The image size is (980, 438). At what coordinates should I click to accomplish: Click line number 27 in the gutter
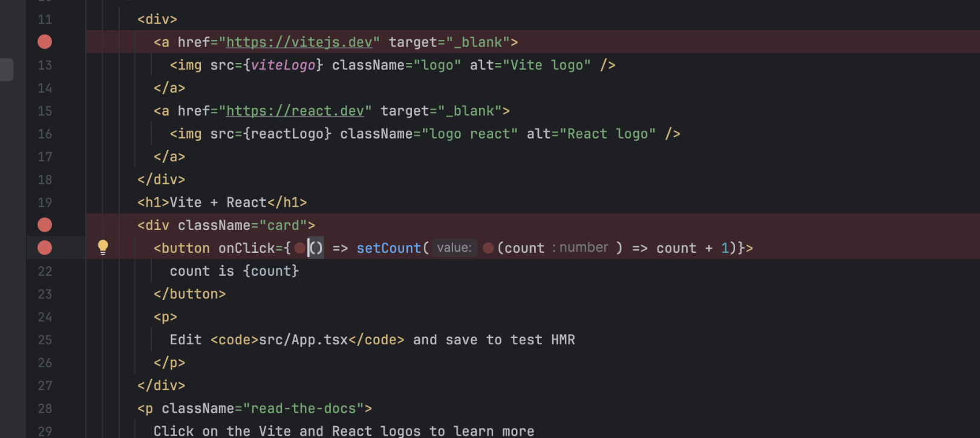point(45,386)
